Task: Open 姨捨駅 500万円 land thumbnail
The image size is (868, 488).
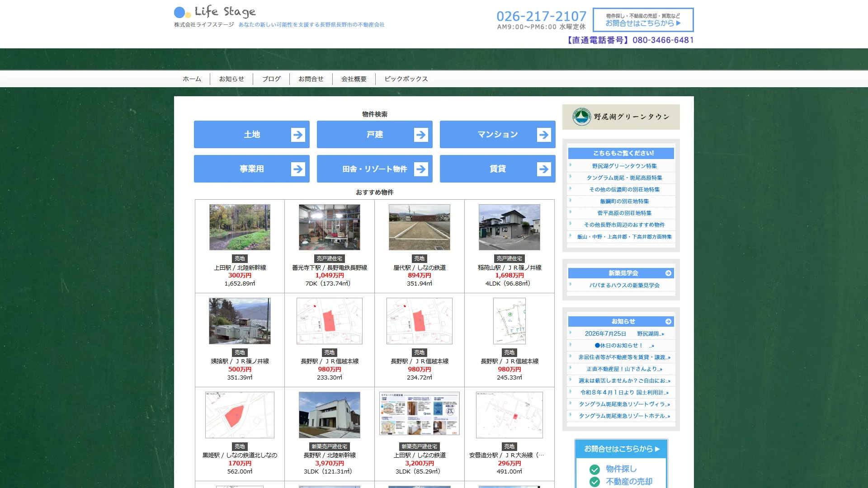Action: (x=240, y=321)
